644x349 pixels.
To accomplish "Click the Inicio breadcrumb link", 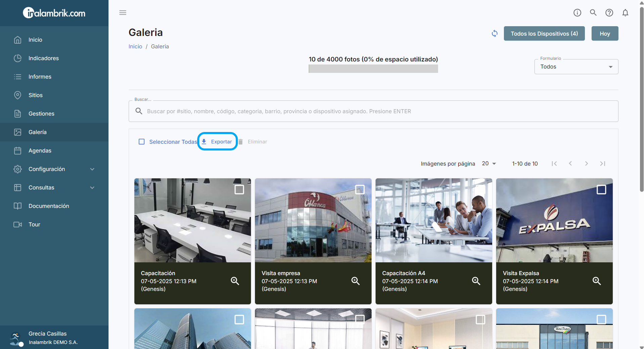I will tap(135, 46).
